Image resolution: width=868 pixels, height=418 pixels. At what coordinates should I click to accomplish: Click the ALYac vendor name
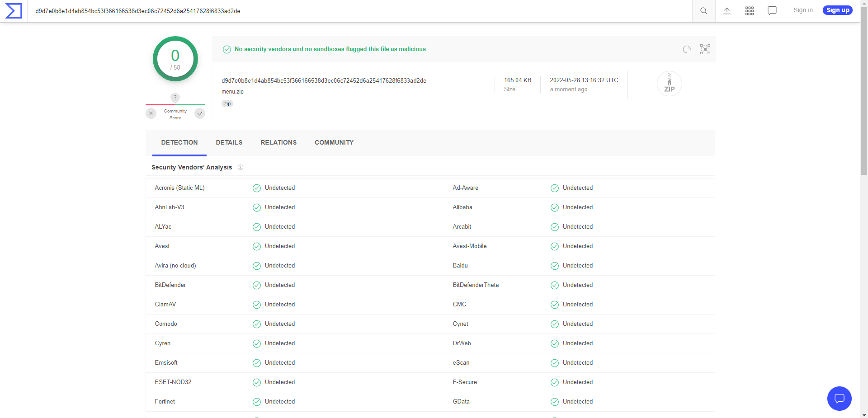(x=163, y=227)
